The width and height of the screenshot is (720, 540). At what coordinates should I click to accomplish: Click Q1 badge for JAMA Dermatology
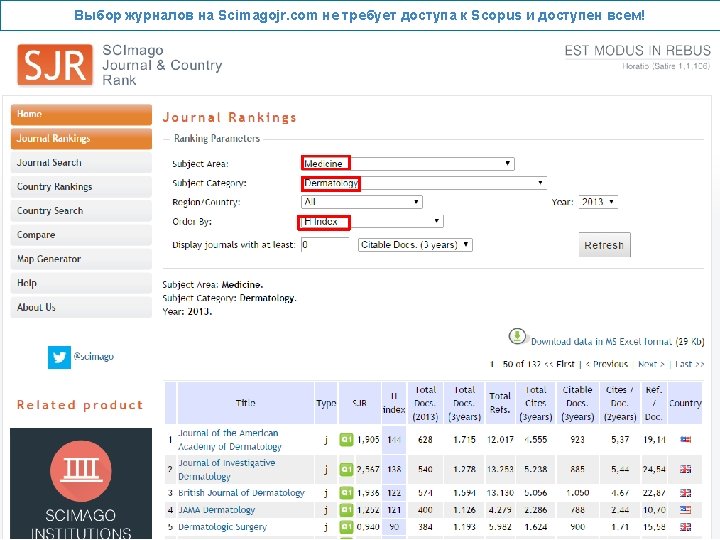point(346,510)
